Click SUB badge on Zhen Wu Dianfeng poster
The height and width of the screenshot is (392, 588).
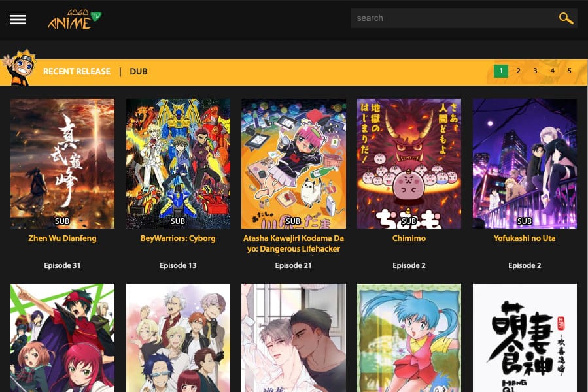pyautogui.click(x=62, y=221)
